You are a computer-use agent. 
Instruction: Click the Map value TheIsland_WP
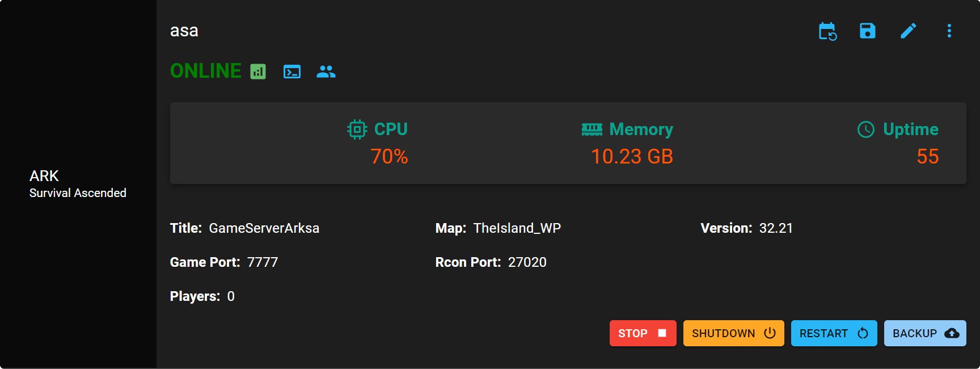click(517, 228)
